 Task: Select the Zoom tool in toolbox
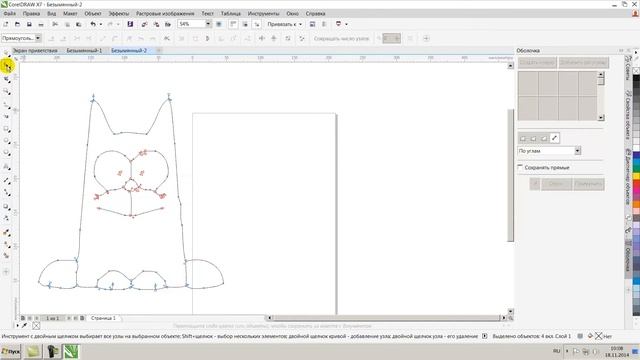point(7,92)
